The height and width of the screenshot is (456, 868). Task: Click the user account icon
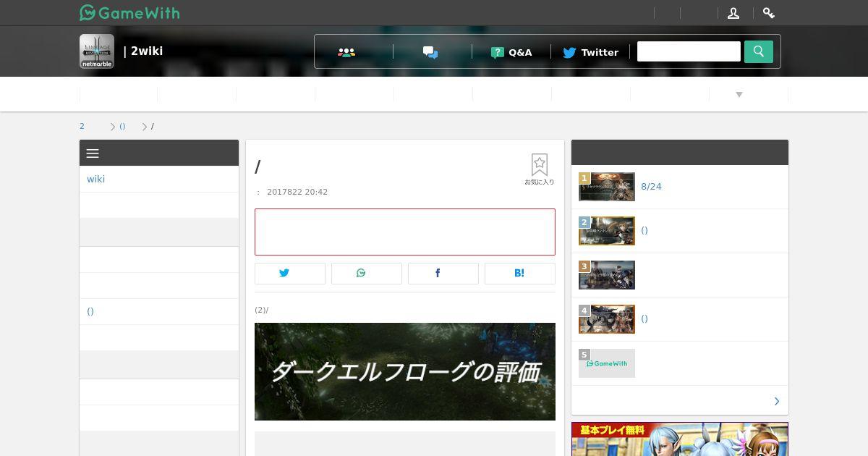coord(733,13)
